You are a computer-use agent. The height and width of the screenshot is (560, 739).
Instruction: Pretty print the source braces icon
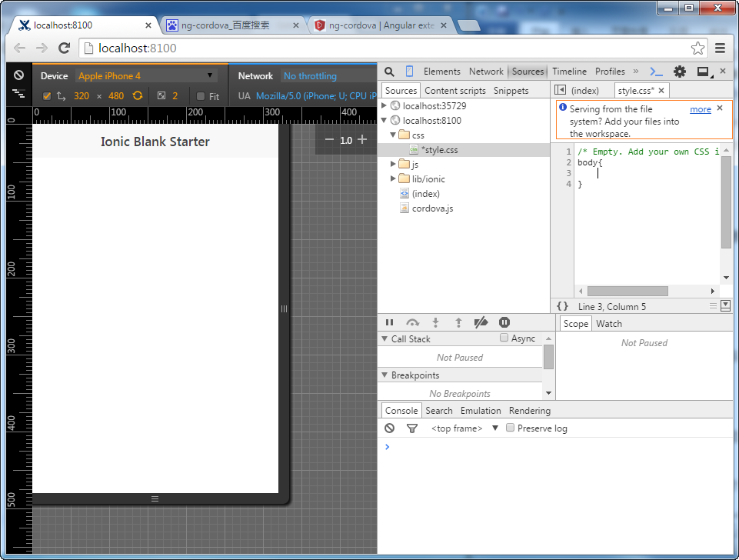pos(562,306)
